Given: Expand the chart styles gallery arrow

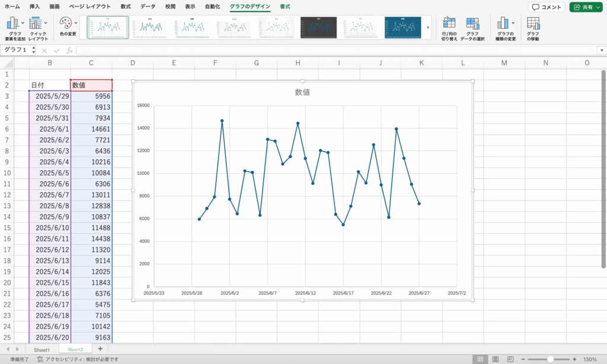Looking at the screenshot, I should tap(428, 27).
